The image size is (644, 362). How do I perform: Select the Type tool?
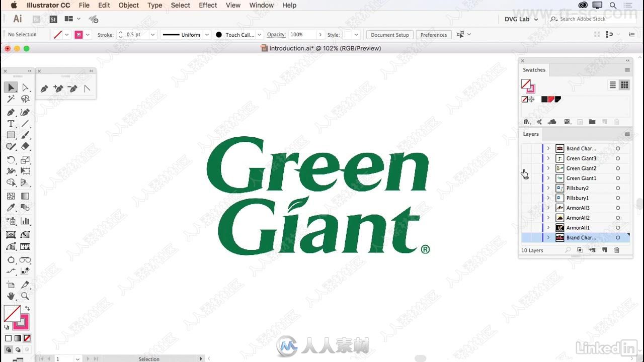[11, 124]
